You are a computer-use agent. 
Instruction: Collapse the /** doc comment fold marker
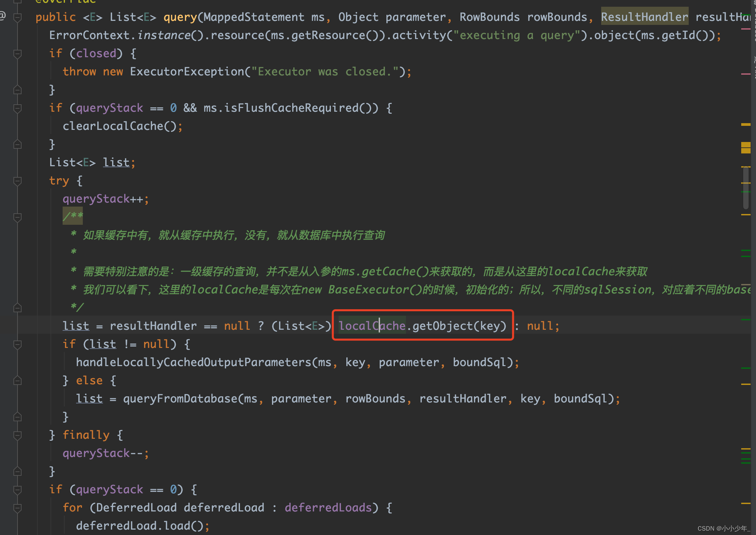(18, 217)
